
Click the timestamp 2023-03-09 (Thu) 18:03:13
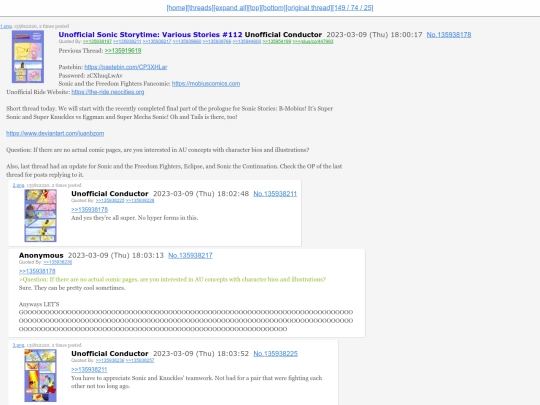pos(116,256)
